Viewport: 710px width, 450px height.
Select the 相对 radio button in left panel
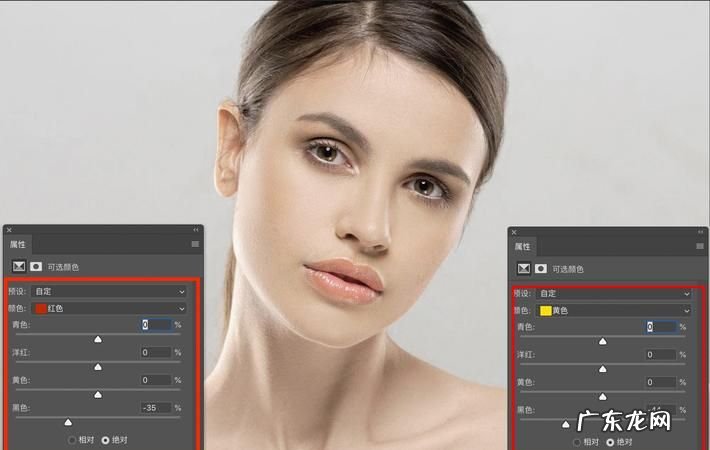(71, 440)
